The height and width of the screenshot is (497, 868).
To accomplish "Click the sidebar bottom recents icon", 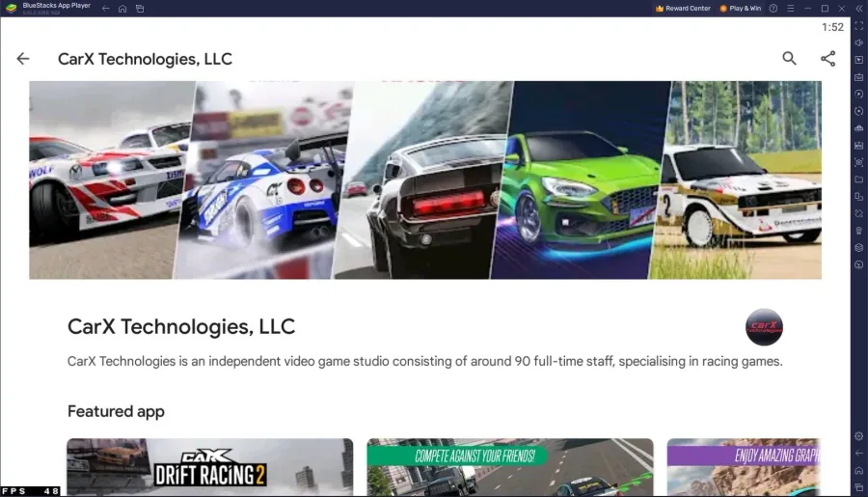I will (858, 487).
